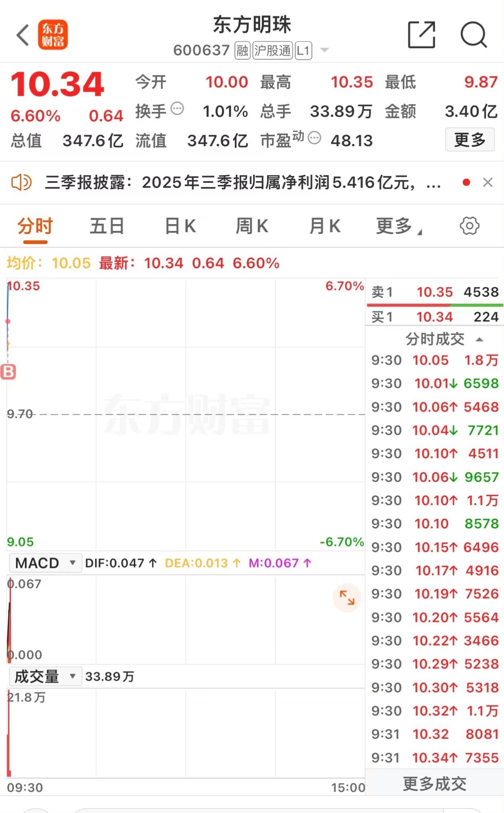The image size is (504, 813).
Task: Select trade row 10.29 5238
Action: pos(435,664)
